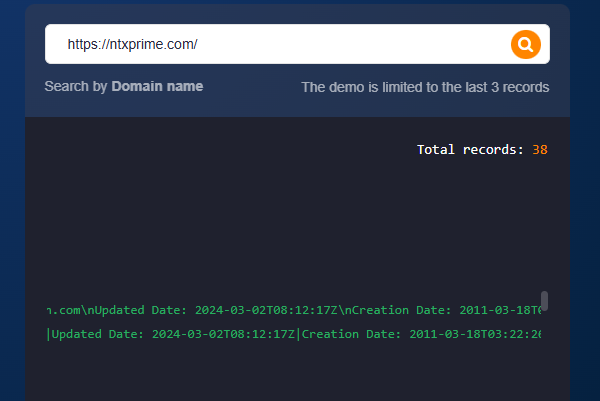Image resolution: width=600 pixels, height=401 pixels.
Task: Focus the domain search input field
Action: tap(280, 44)
